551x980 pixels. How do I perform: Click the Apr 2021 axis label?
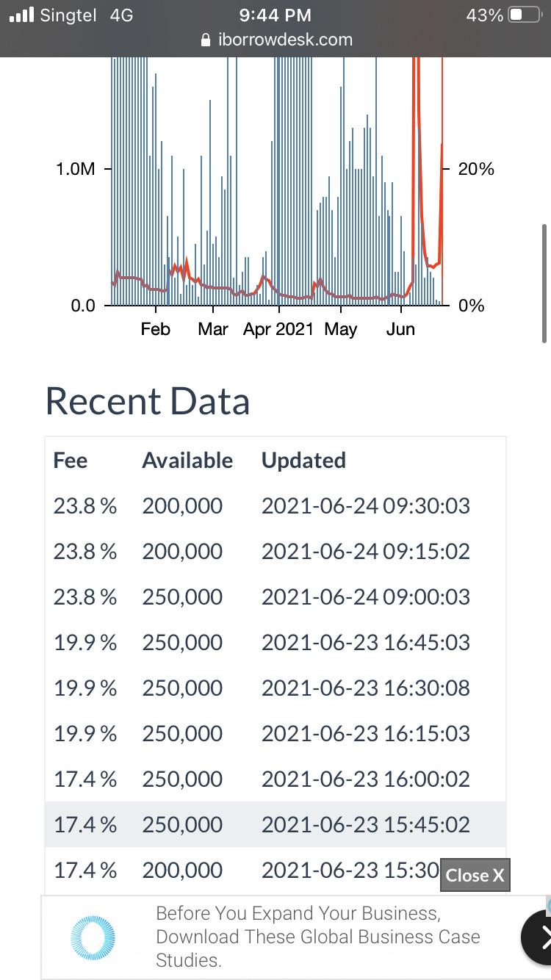[x=278, y=328]
